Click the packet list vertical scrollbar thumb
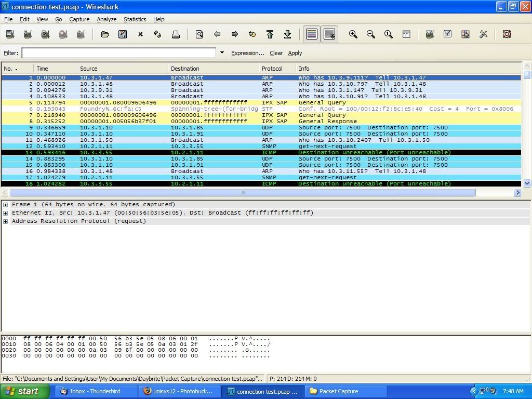Viewport: 532px width, 399px height. click(527, 74)
